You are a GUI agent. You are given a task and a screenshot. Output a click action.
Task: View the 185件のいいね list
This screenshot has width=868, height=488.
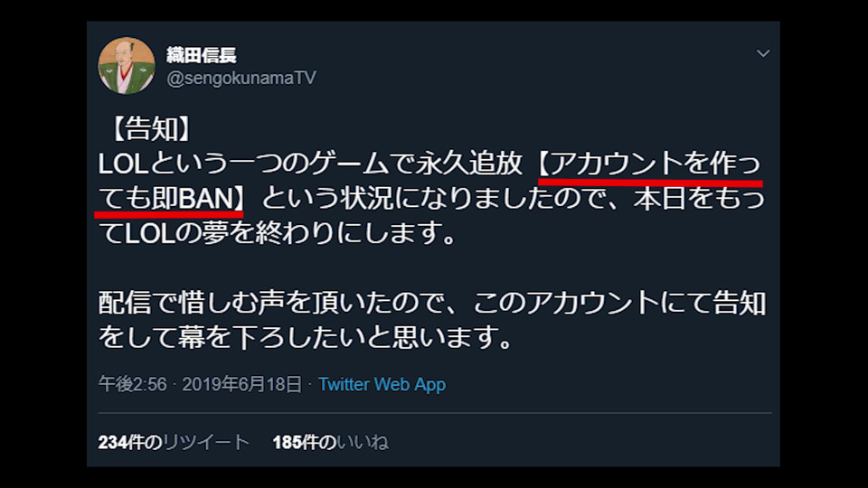click(x=331, y=442)
